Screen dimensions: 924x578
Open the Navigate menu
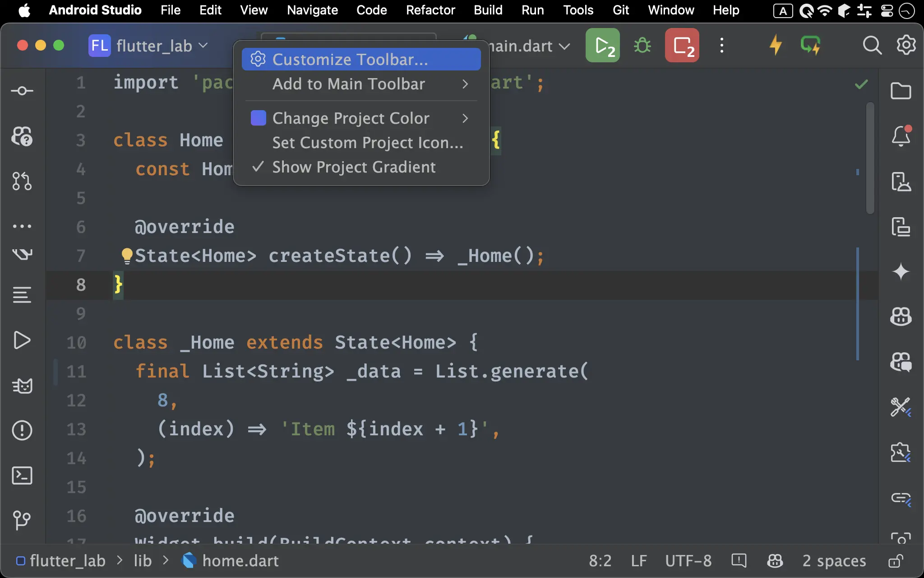pos(312,10)
